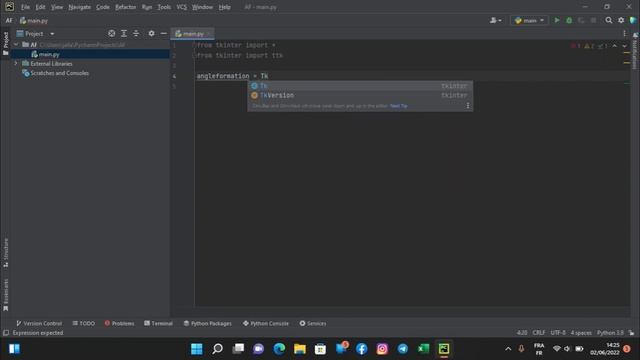This screenshot has width=640, height=360.
Task: Toggle the Notifications side panel button
Action: click(x=635, y=51)
